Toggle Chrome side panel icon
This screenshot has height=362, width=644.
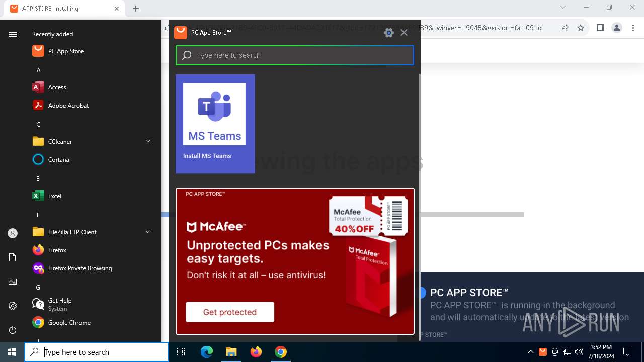(600, 28)
